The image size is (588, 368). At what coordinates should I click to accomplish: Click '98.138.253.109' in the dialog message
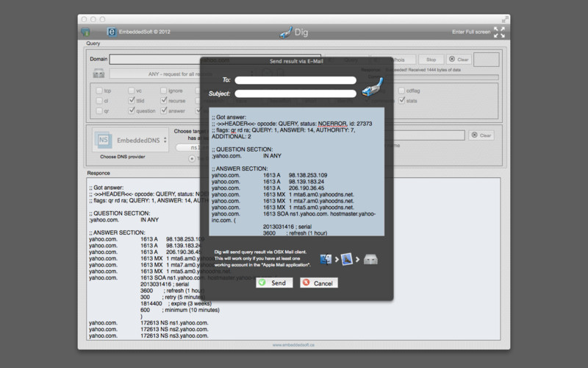308,175
